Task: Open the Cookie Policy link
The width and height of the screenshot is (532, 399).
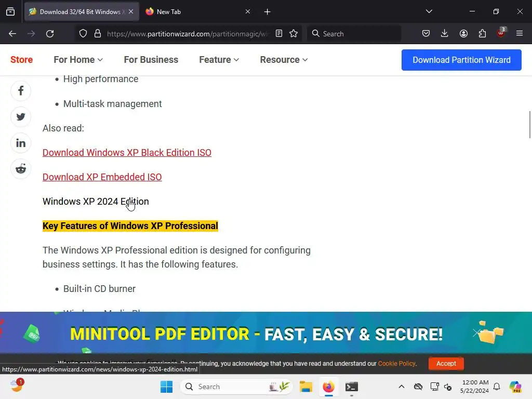Action: click(x=396, y=363)
